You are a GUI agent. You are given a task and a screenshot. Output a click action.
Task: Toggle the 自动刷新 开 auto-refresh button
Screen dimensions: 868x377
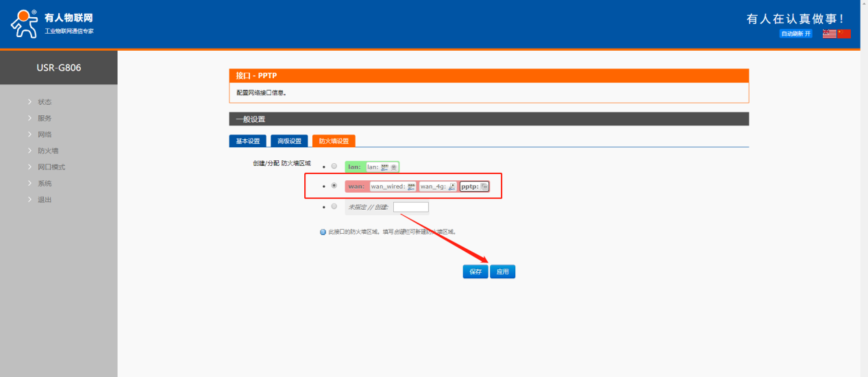(795, 34)
